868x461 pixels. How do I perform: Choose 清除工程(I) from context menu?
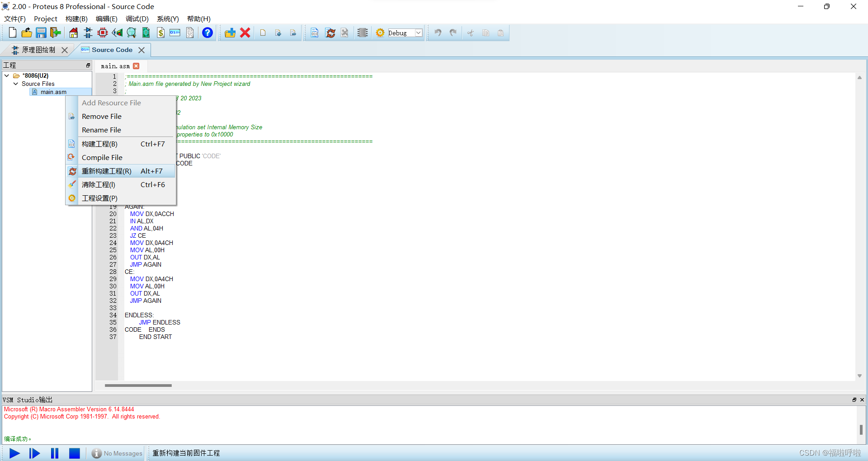coord(121,184)
